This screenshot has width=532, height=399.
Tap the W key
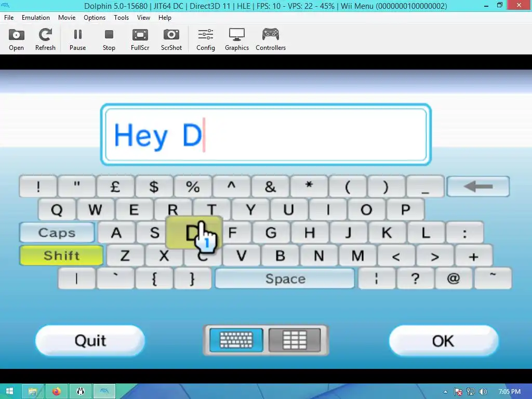pos(96,209)
